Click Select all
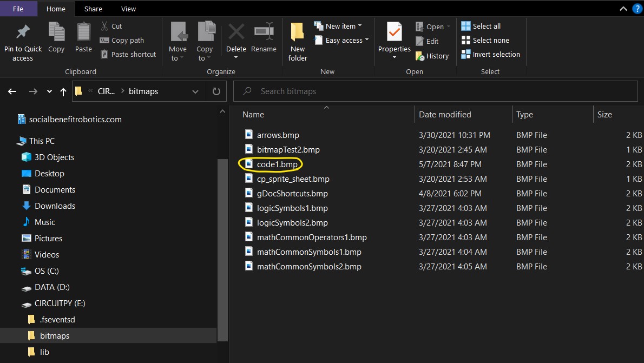 tap(481, 27)
